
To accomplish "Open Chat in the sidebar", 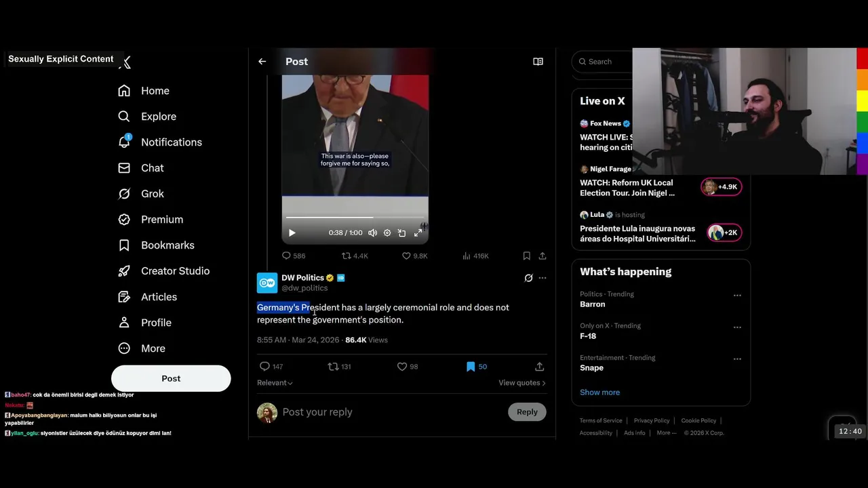I will pyautogui.click(x=140, y=168).
